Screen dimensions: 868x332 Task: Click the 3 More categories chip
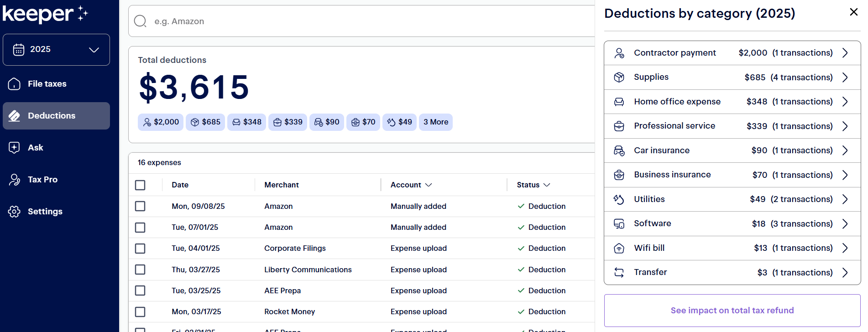click(435, 122)
